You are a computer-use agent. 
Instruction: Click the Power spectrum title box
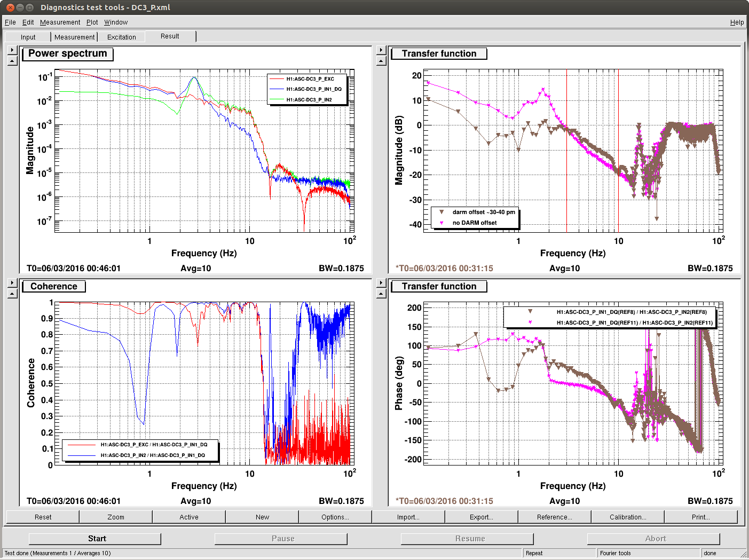click(68, 53)
